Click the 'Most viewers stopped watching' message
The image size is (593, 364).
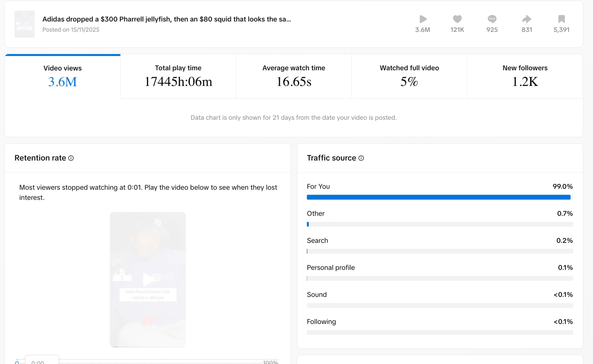click(x=148, y=192)
